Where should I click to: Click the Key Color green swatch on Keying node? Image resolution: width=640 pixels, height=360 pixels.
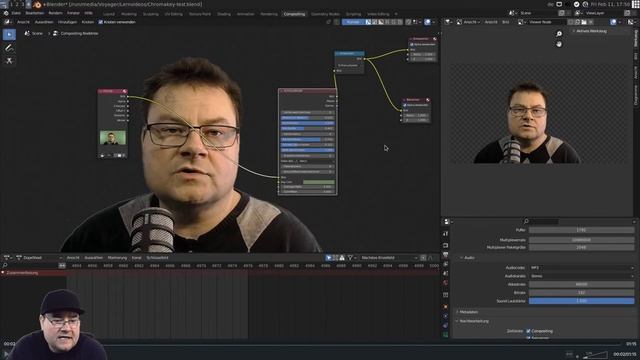318,182
